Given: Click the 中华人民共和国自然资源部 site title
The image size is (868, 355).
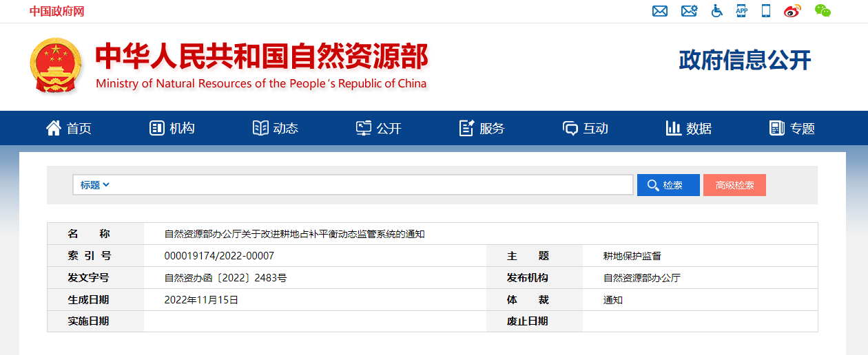Looking at the screenshot, I should (262, 56).
